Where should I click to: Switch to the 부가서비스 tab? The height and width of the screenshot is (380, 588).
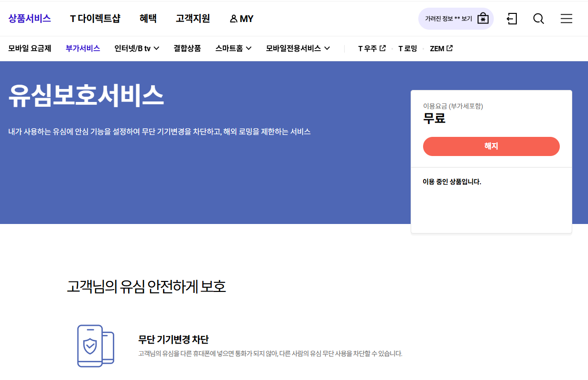point(82,48)
